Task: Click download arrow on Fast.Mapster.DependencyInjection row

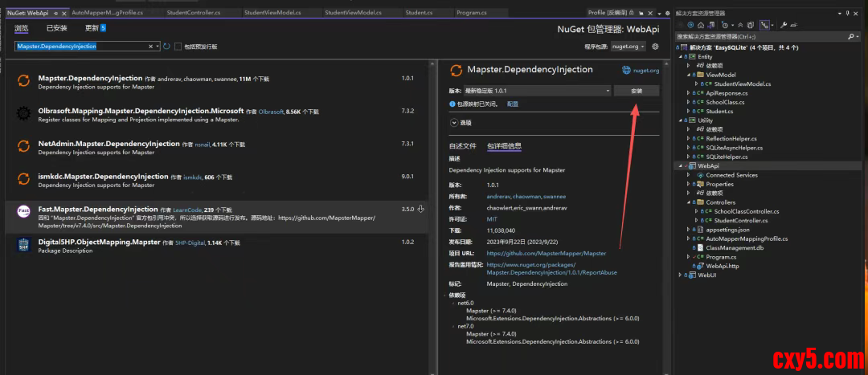Action: pos(421,209)
